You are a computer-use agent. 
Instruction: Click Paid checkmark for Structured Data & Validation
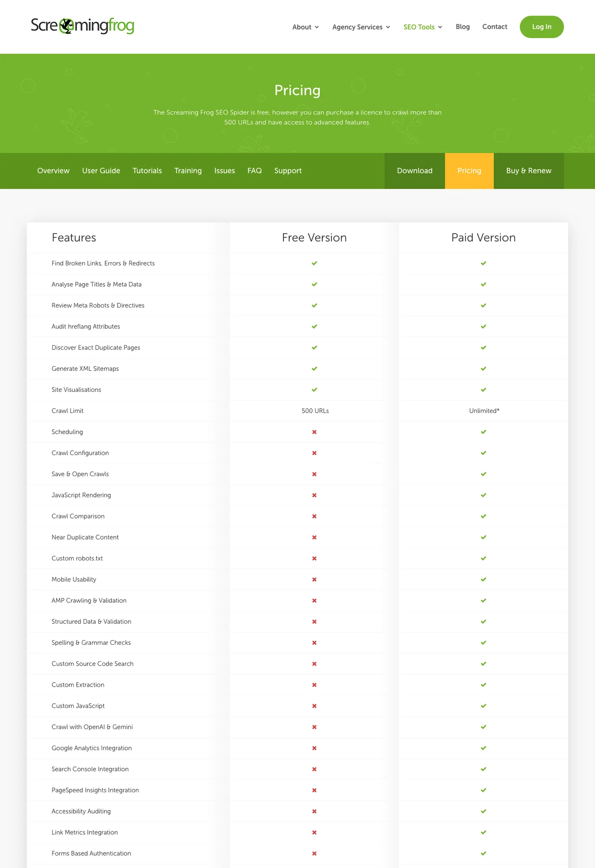(x=483, y=621)
